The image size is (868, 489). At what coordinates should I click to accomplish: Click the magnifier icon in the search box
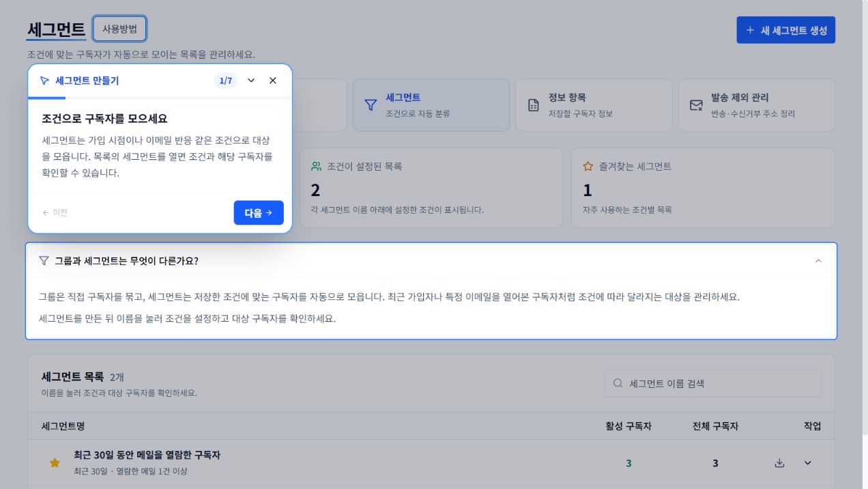(618, 383)
